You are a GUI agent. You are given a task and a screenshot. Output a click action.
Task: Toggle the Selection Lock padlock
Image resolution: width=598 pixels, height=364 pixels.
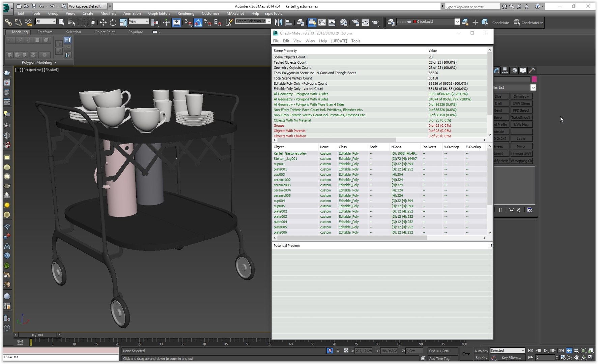tap(338, 351)
